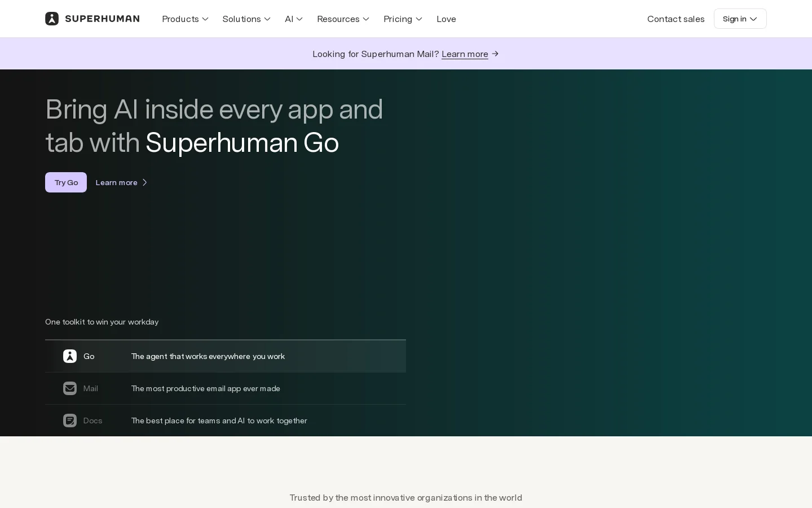Click Learn more in the Mail banner
Image resolution: width=812 pixels, height=508 pixels.
click(465, 54)
